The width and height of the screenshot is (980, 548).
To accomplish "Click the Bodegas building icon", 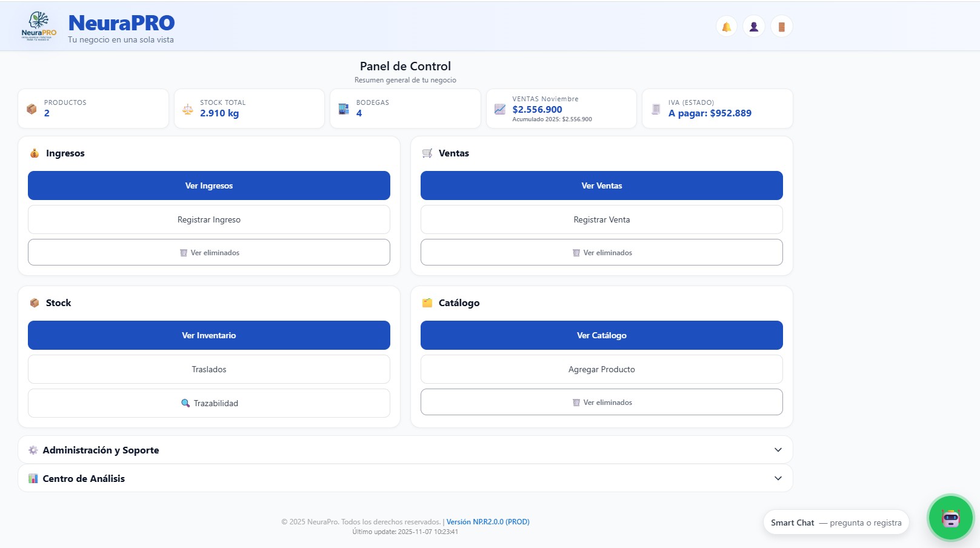I will tap(344, 109).
